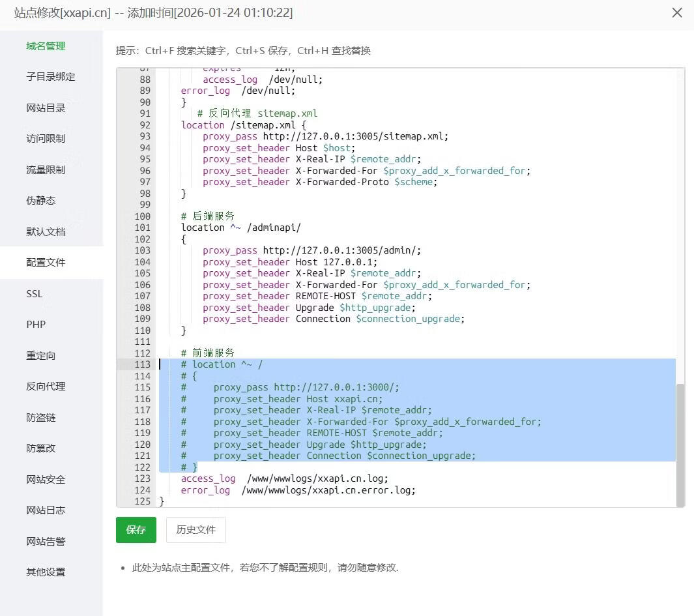Select 访问限制 in sidebar

46,139
